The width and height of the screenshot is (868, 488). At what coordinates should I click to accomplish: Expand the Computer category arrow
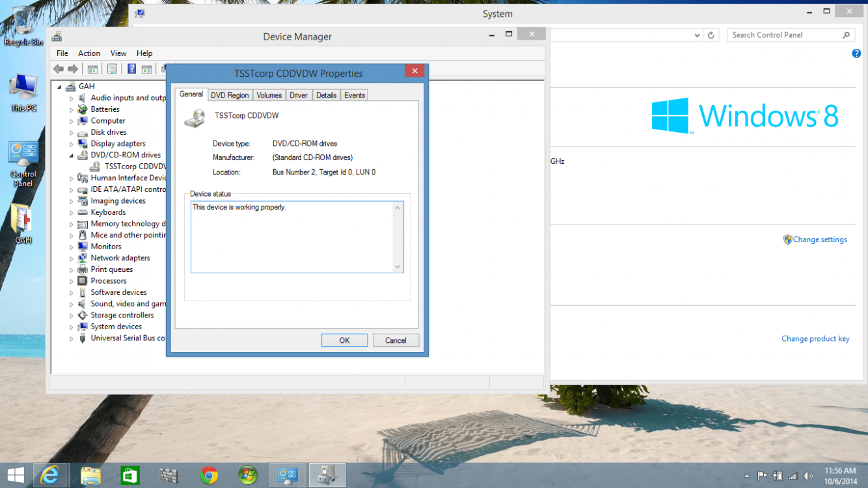coord(72,121)
